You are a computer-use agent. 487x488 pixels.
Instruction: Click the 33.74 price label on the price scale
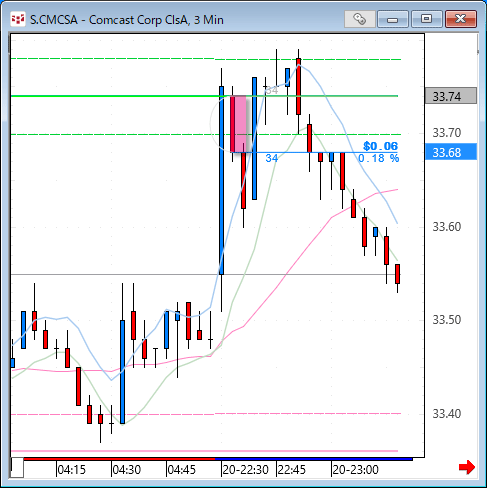coord(451,96)
